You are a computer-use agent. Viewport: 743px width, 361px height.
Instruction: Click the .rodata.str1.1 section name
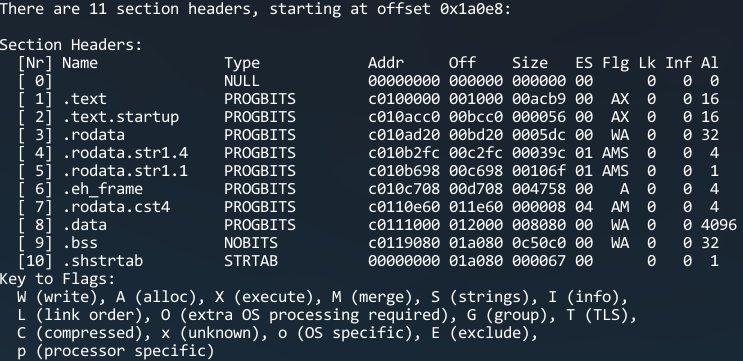(125, 171)
